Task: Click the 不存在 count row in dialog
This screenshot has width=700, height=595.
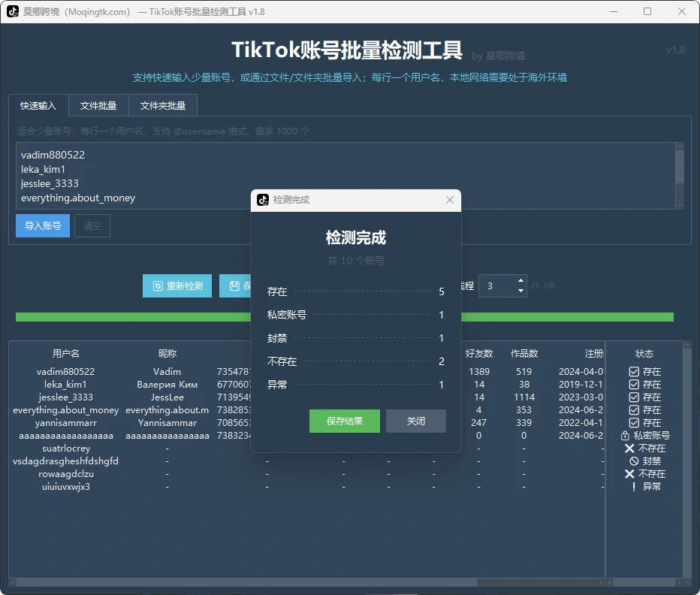Action: coord(356,361)
